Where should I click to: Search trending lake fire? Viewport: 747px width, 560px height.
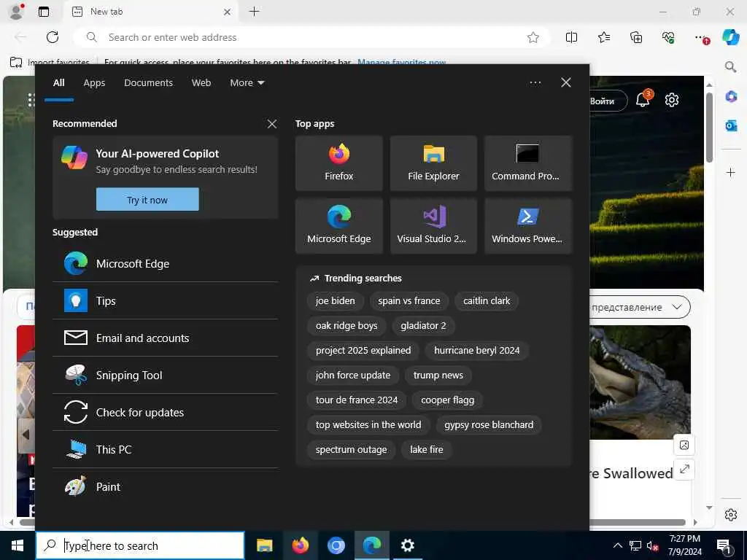click(426, 449)
